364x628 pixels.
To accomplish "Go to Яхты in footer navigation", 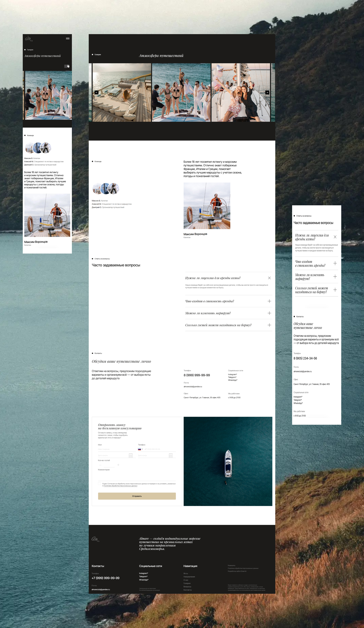I will (186, 573).
